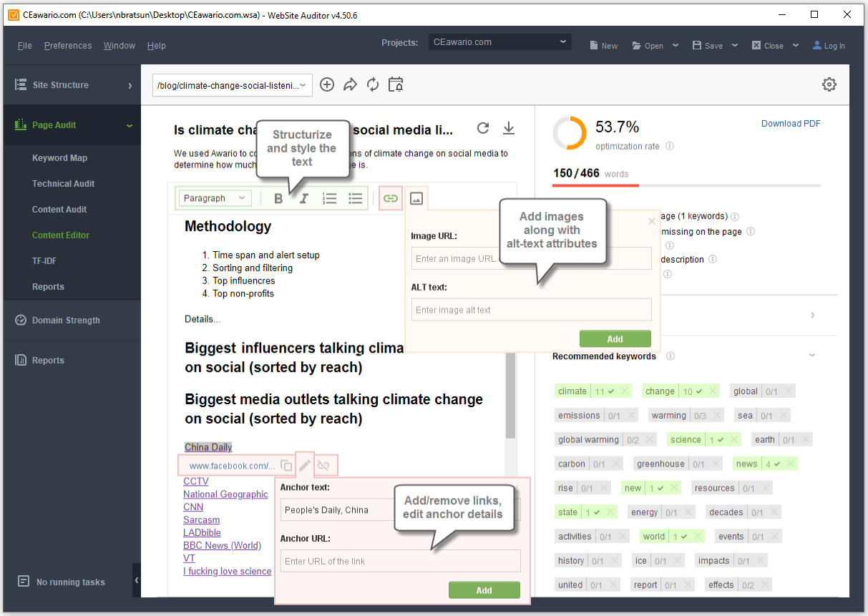Select Technical Audit in sidebar
Screen dimensions: 868x616
[63, 184]
